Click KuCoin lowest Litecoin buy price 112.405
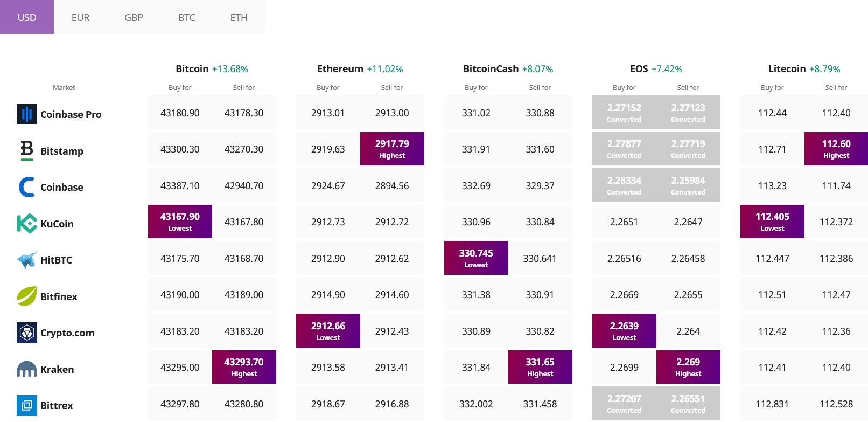This screenshot has width=868, height=422. pos(772,222)
